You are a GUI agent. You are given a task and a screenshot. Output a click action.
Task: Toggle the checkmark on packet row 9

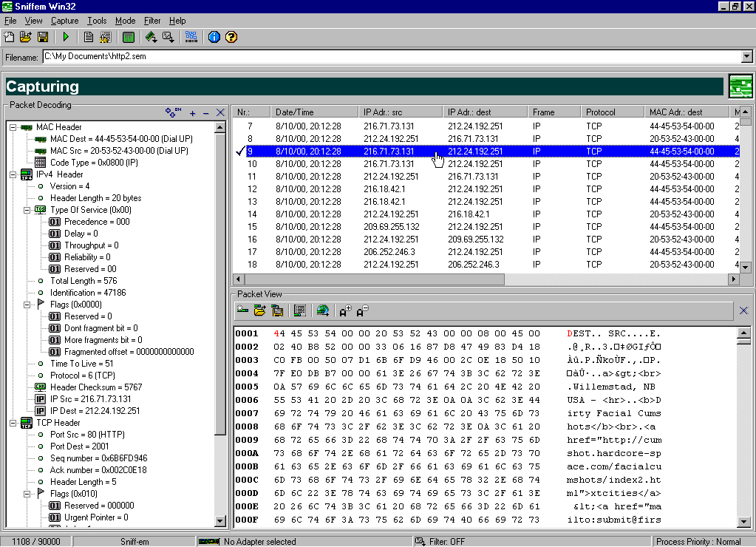tap(239, 152)
